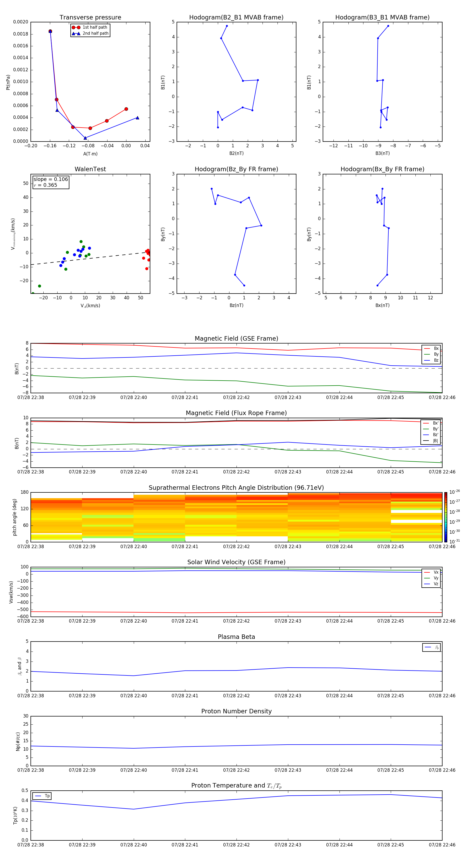473x868 pixels.
Task: Click the 'Proton Number Density' panel title
Action: click(x=236, y=711)
